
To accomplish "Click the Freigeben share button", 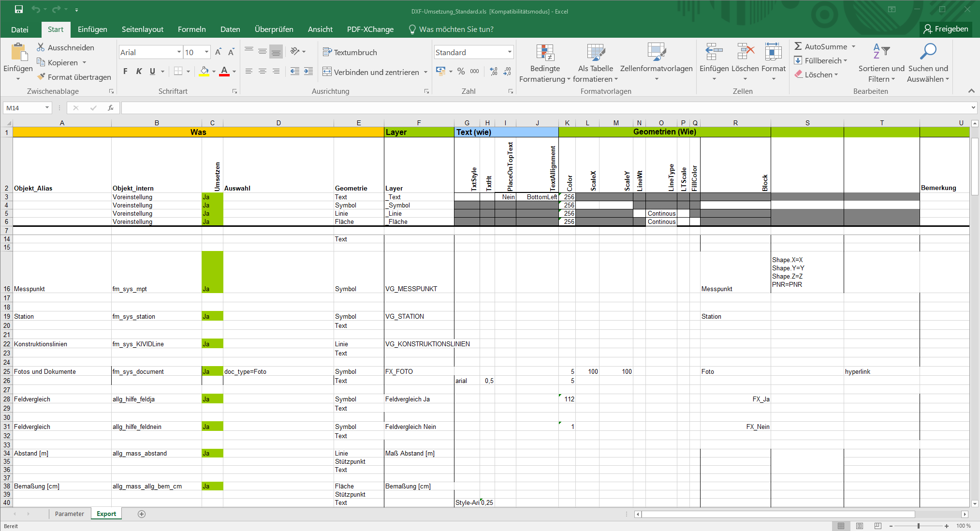I will 946,29.
